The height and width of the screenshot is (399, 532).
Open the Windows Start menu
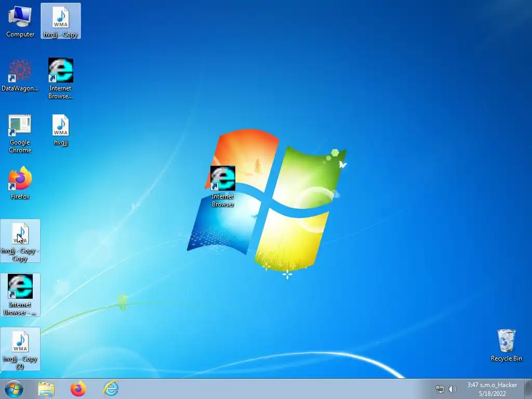[x=14, y=389]
